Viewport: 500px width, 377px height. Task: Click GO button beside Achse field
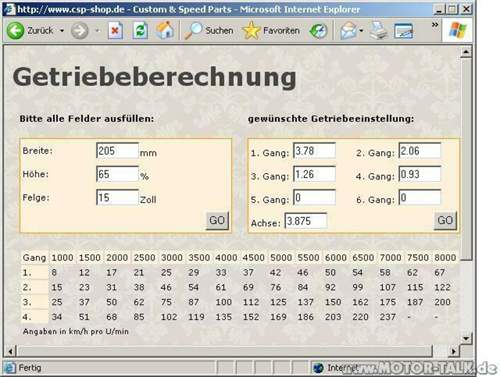click(445, 220)
